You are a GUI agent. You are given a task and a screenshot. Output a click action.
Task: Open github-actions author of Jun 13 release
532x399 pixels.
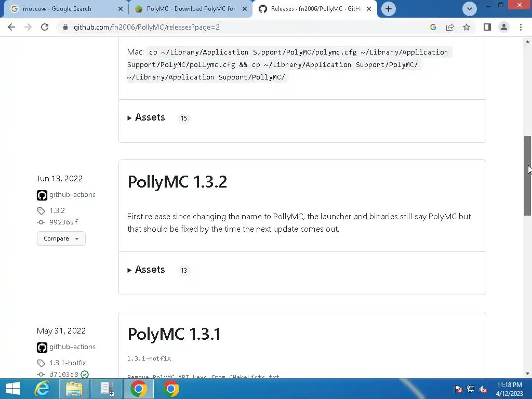(72, 194)
